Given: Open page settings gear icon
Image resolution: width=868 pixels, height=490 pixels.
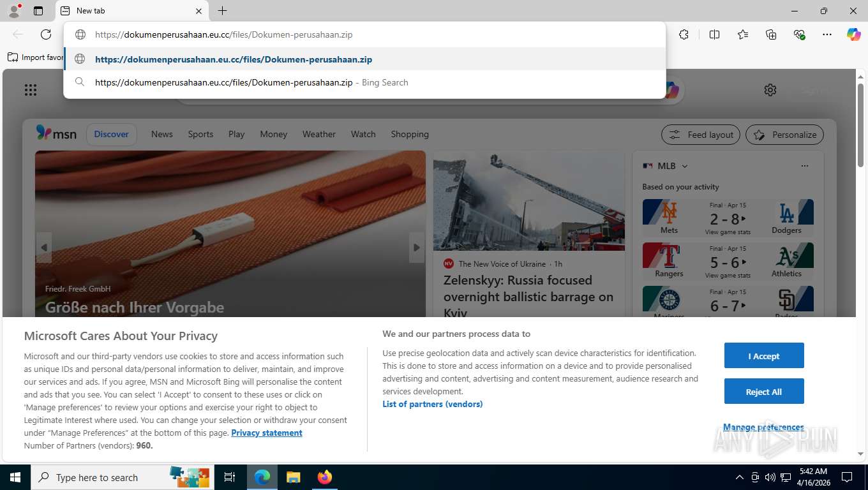Looking at the screenshot, I should pyautogui.click(x=770, y=90).
